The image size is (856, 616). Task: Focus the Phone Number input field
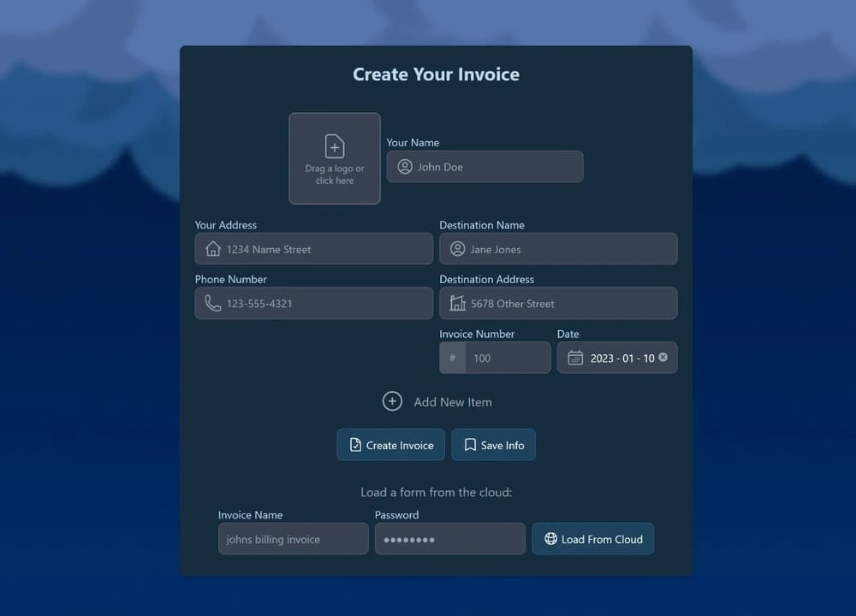tap(314, 304)
